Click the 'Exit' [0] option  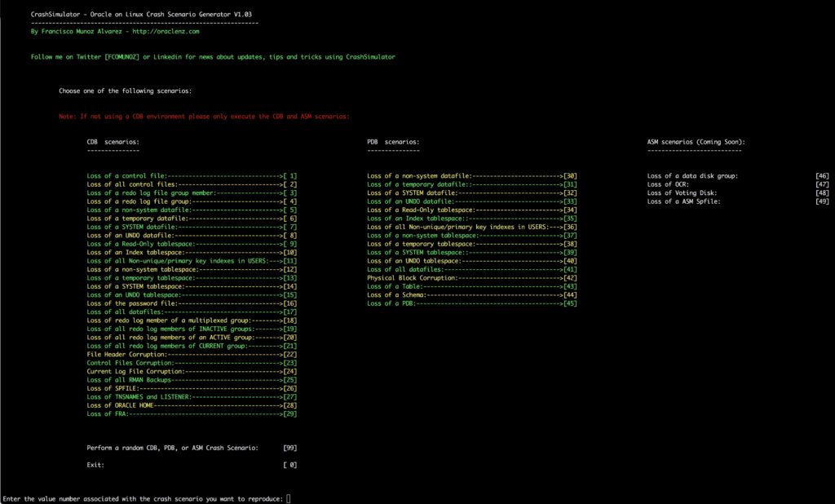[98, 465]
